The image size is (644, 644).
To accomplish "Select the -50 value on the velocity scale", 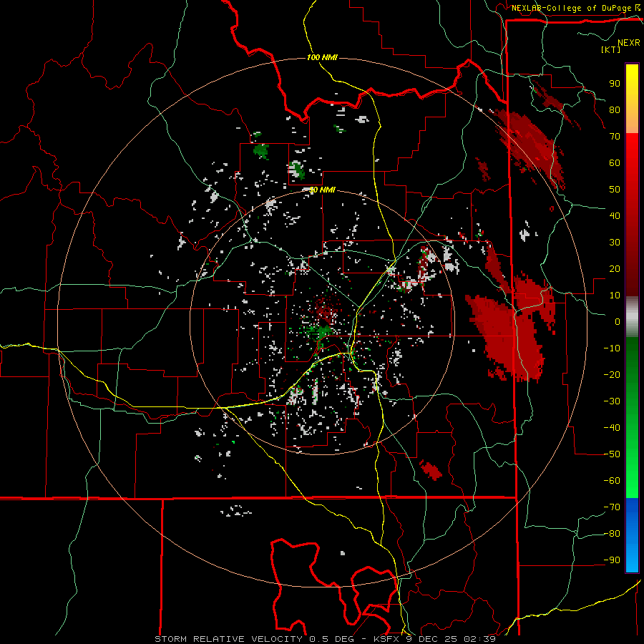I will tap(612, 454).
